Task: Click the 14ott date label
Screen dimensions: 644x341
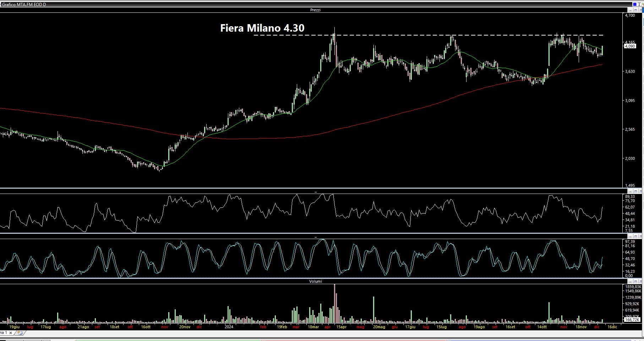Action: coord(541,327)
